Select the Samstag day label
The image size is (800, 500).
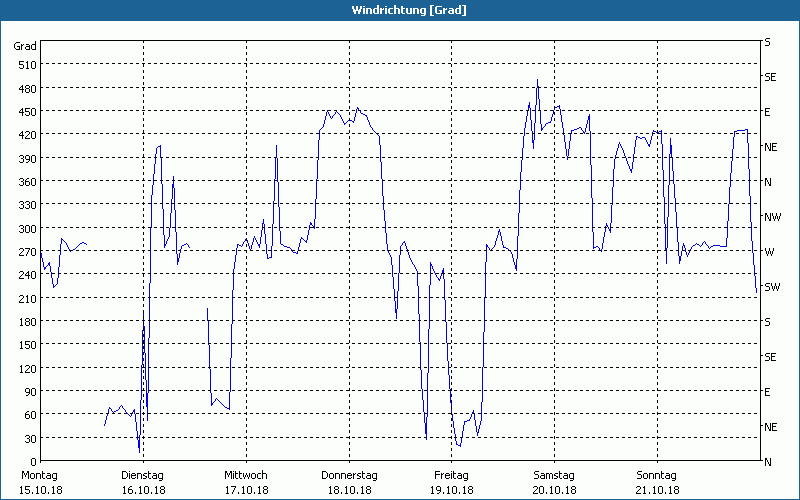pos(554,475)
